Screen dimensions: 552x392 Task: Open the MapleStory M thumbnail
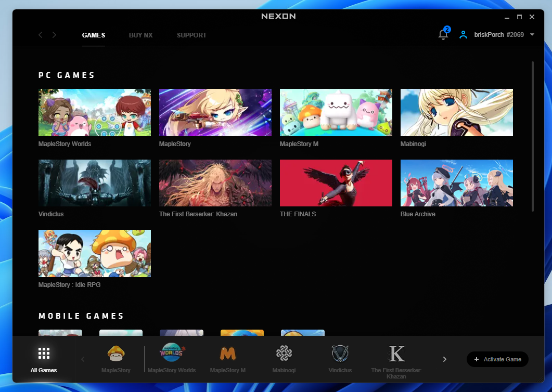(x=336, y=113)
